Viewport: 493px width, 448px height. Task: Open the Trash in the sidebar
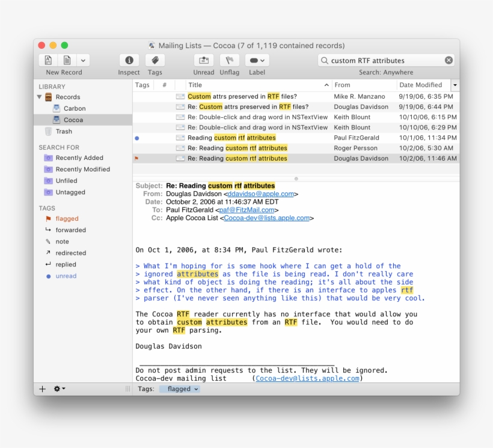pos(64,131)
